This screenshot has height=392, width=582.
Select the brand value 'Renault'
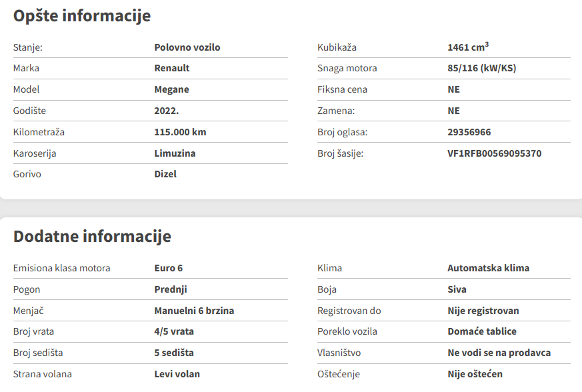click(x=172, y=68)
